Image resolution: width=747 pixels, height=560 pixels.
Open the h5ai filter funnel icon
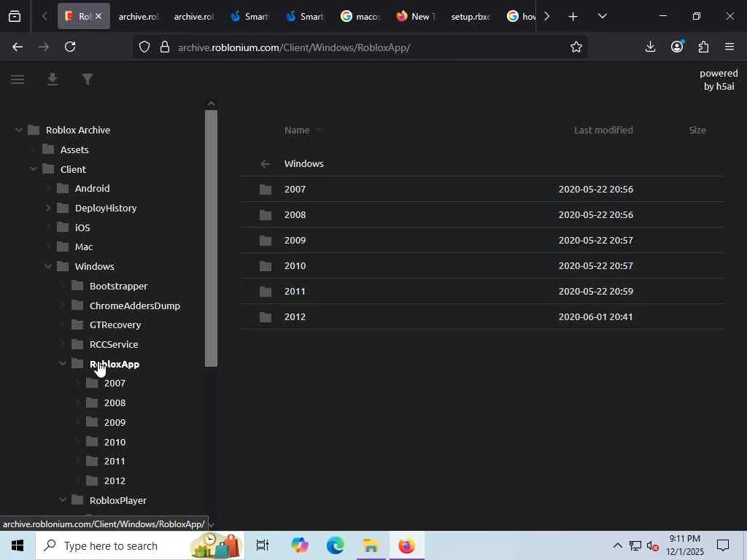(x=88, y=79)
